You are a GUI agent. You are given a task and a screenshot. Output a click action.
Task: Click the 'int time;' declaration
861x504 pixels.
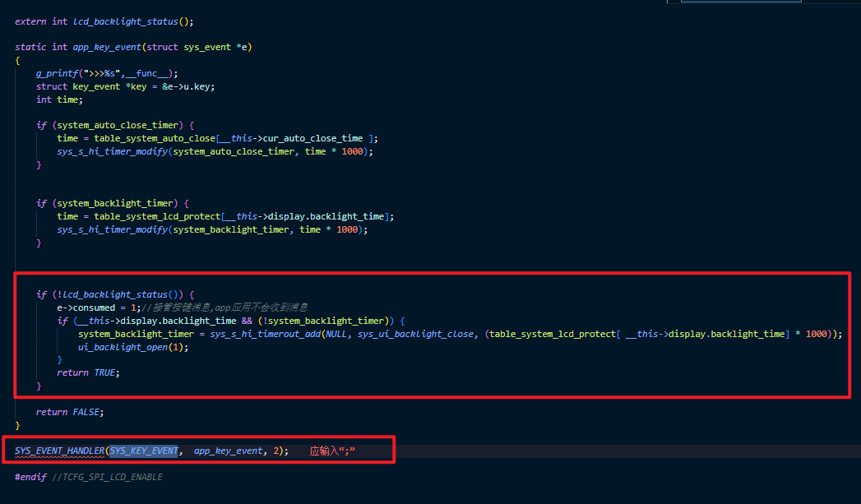59,100
